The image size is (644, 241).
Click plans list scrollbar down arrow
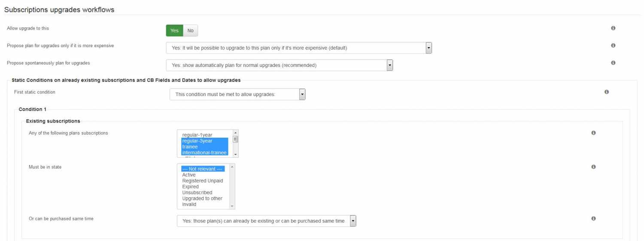pyautogui.click(x=235, y=154)
